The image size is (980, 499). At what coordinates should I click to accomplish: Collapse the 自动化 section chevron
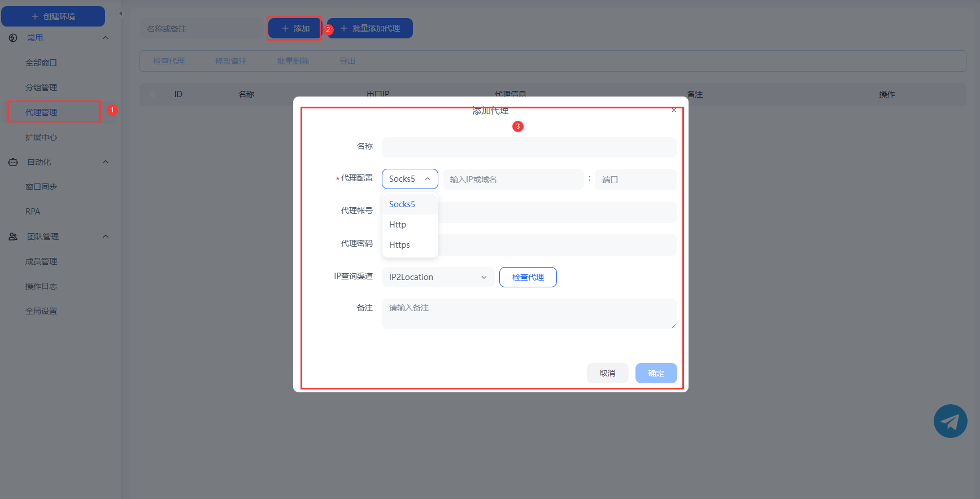point(106,162)
